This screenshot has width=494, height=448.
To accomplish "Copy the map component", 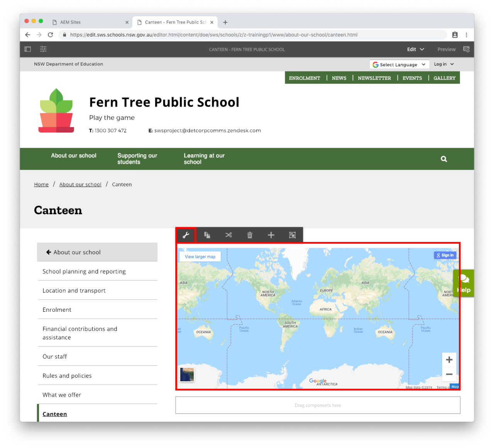I will pos(207,235).
